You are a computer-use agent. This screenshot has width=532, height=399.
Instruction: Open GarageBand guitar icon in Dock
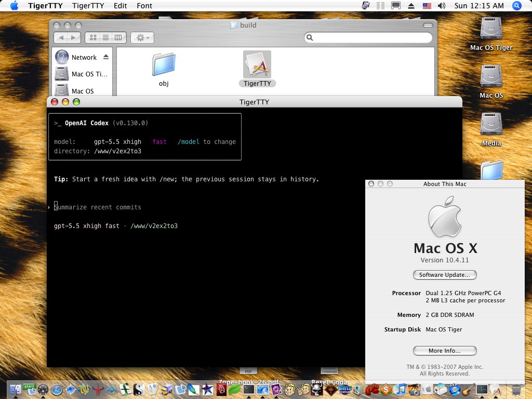[x=469, y=390]
